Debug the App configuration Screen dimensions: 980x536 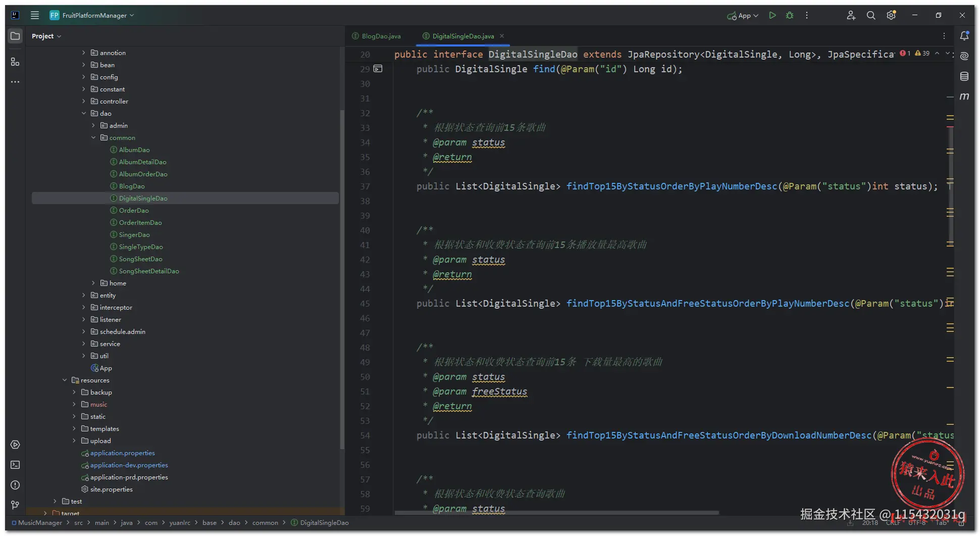pyautogui.click(x=790, y=15)
